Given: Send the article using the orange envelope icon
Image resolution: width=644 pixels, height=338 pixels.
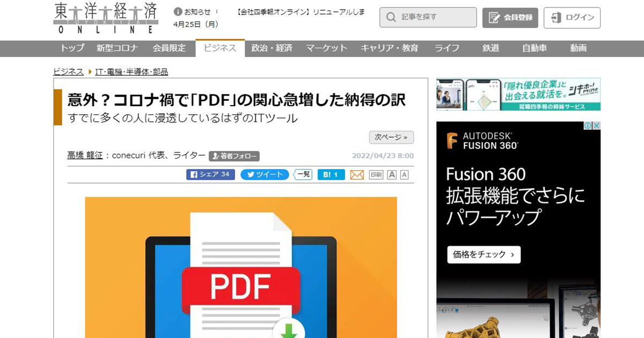Looking at the screenshot, I should point(357,175).
